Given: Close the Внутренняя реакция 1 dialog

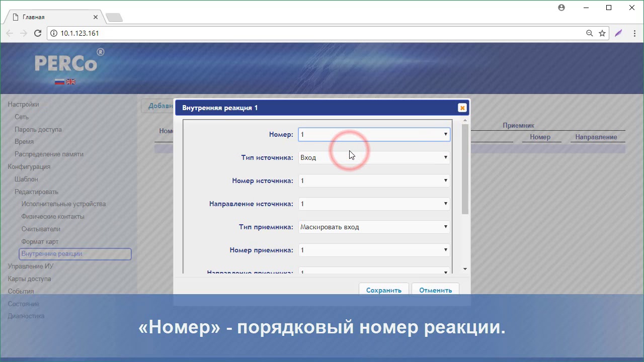Looking at the screenshot, I should click(462, 108).
